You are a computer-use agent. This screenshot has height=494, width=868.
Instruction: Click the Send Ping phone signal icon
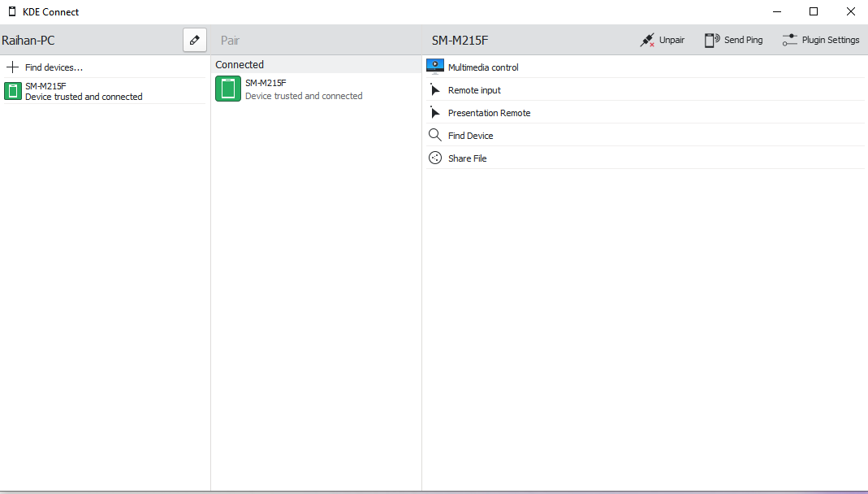tap(712, 40)
